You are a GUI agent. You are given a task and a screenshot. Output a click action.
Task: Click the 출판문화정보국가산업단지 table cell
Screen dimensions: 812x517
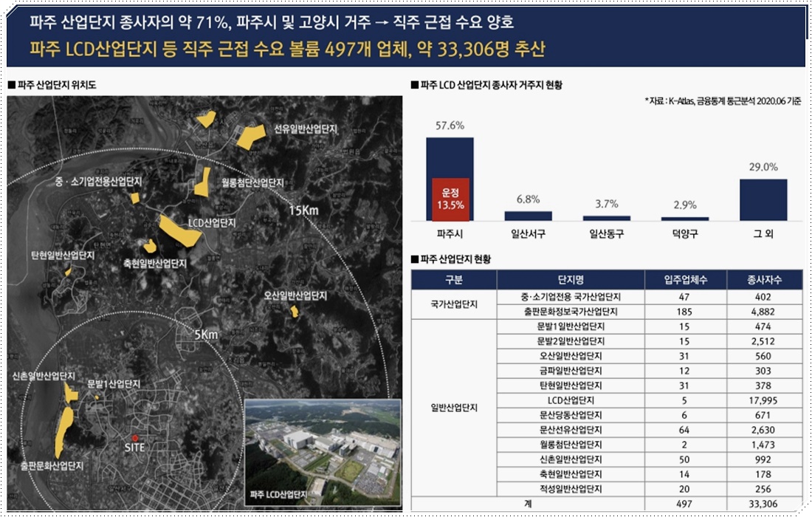pyautogui.click(x=571, y=312)
